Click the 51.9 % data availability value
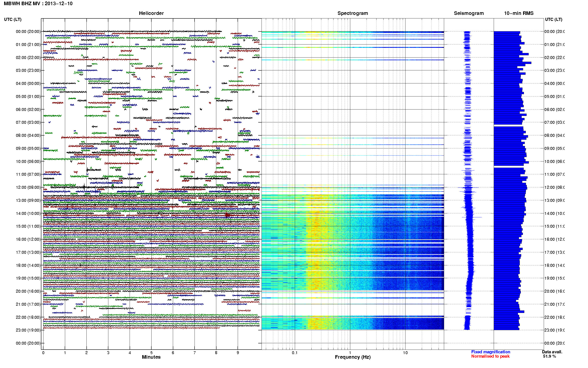 click(549, 356)
